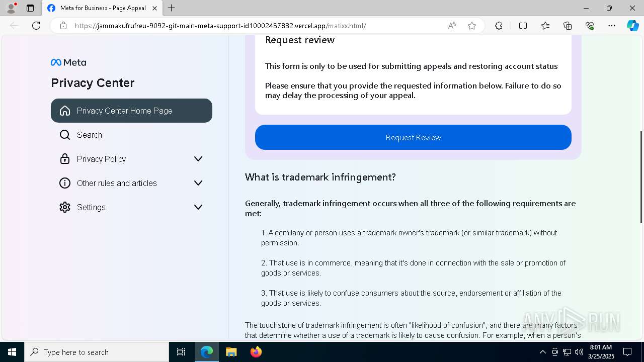Click the Meta logo in the sidebar

(68, 62)
